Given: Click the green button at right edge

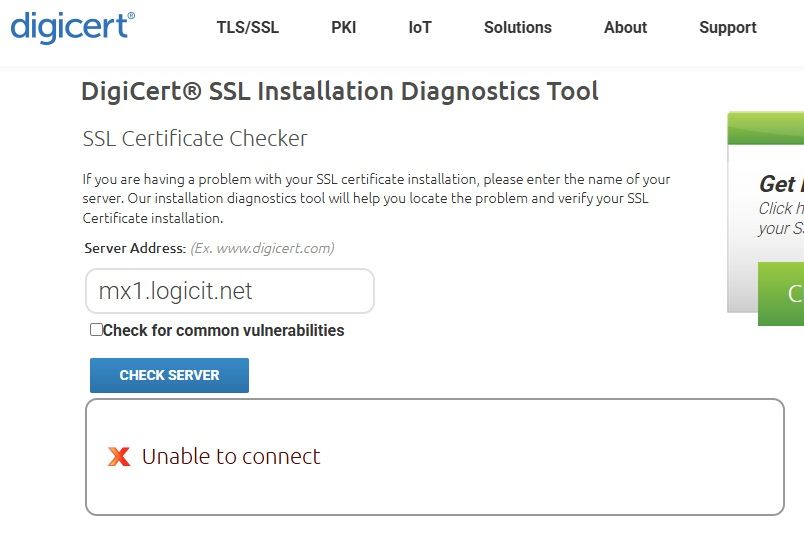Looking at the screenshot, I should coord(782,293).
